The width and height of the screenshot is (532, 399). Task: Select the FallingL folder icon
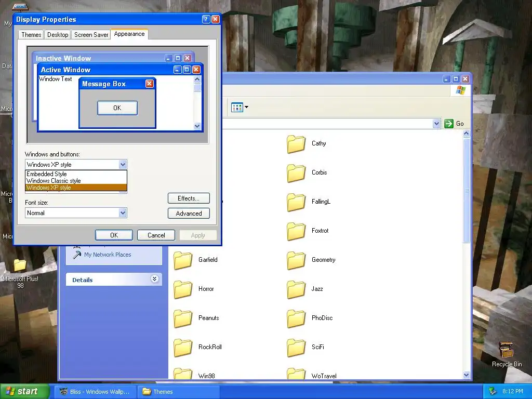(x=296, y=202)
